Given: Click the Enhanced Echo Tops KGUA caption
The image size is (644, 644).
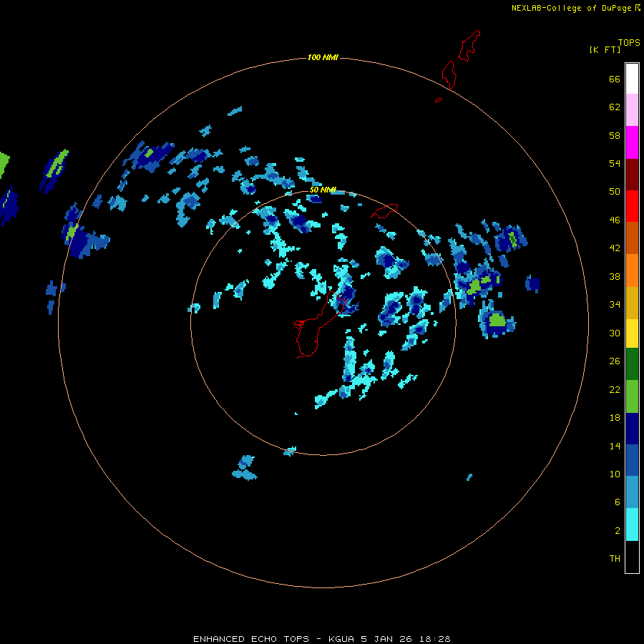Looking at the screenshot, I should [x=321, y=639].
